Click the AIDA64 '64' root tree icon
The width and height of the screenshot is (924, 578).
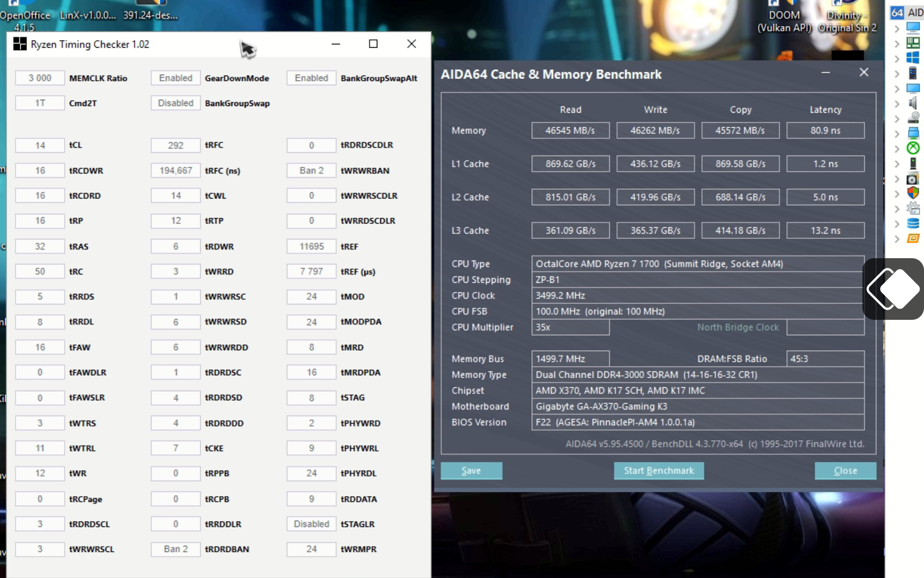point(897,13)
